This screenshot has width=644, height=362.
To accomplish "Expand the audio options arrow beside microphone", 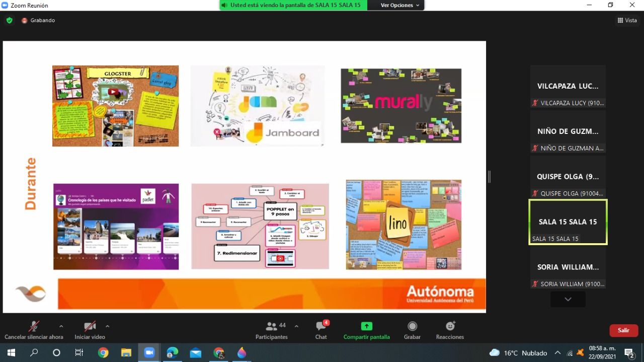I will point(61,326).
